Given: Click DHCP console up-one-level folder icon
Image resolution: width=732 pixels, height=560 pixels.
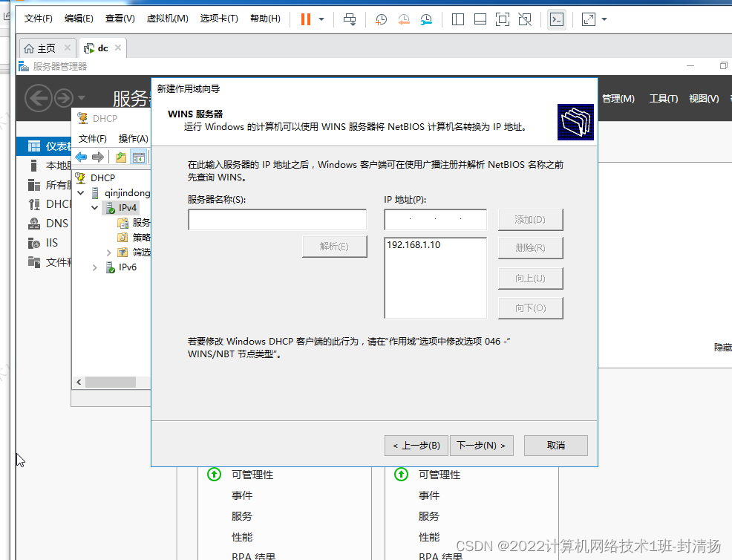Looking at the screenshot, I should (x=121, y=157).
